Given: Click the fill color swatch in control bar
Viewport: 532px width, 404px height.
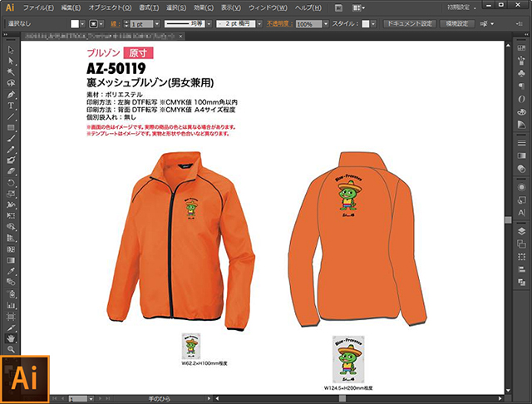Looking at the screenshot, I should (76, 25).
